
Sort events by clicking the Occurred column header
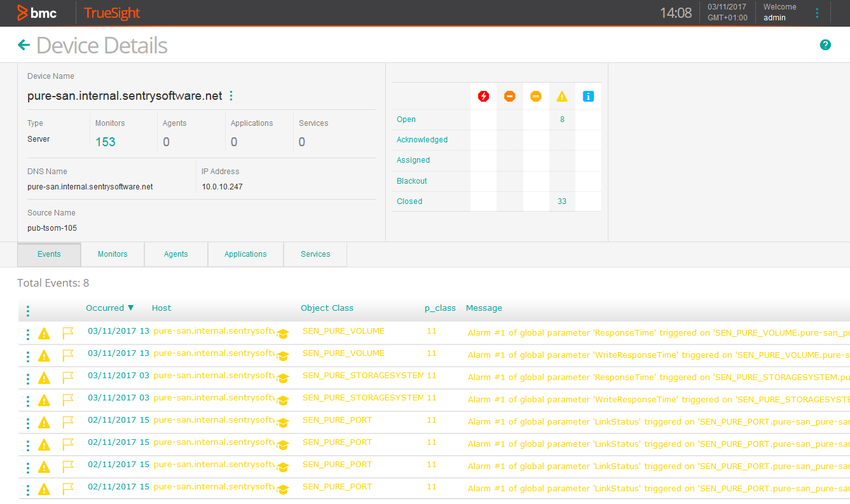click(x=106, y=308)
